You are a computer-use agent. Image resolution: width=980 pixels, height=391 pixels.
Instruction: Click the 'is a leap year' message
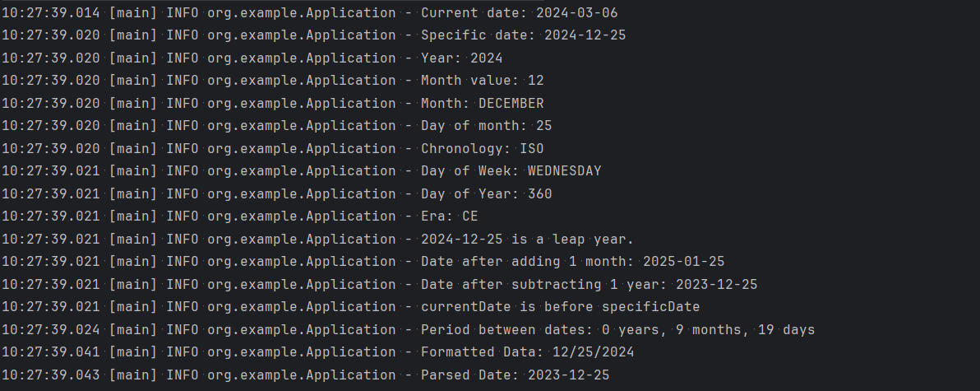tap(527, 240)
